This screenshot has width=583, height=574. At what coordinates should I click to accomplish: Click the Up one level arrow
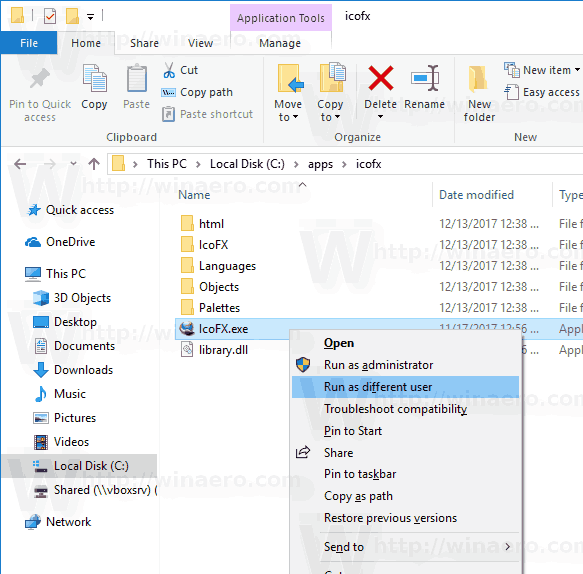(x=94, y=164)
